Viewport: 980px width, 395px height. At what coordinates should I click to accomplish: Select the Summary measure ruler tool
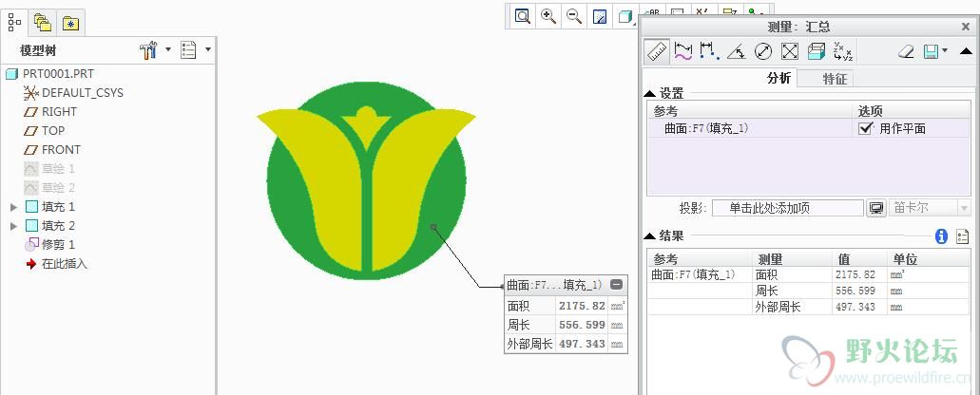pyautogui.click(x=657, y=51)
